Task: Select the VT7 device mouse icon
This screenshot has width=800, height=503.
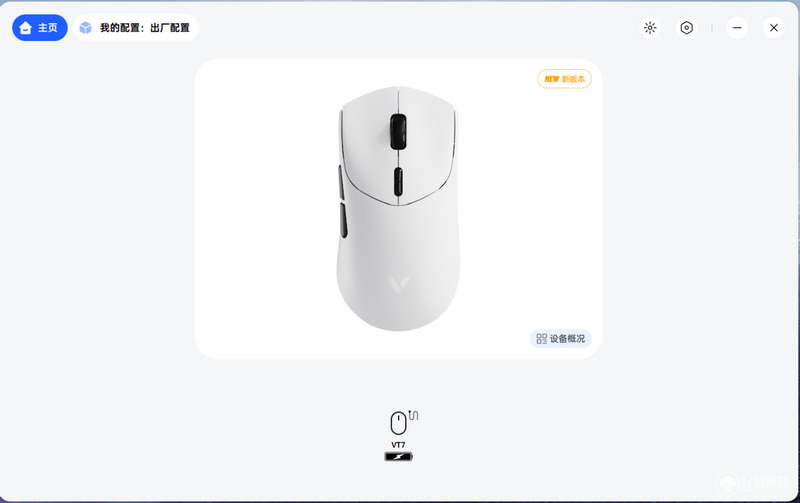Action: 398,423
